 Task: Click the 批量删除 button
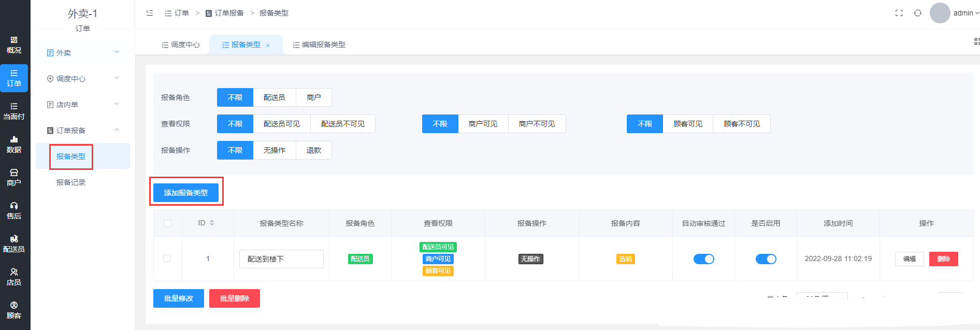(x=235, y=298)
